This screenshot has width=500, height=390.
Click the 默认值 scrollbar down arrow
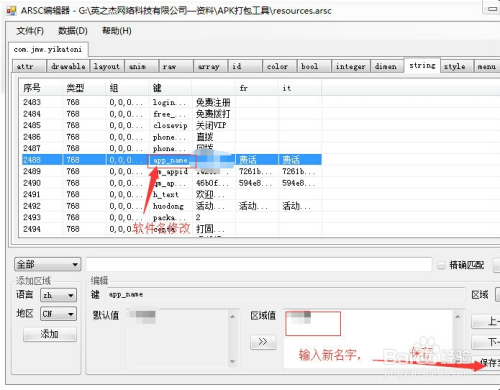[233, 361]
